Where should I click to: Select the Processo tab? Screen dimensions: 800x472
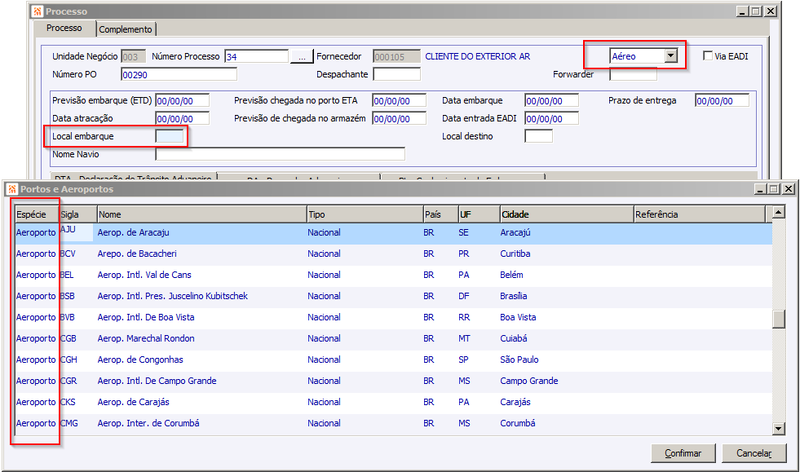64,28
